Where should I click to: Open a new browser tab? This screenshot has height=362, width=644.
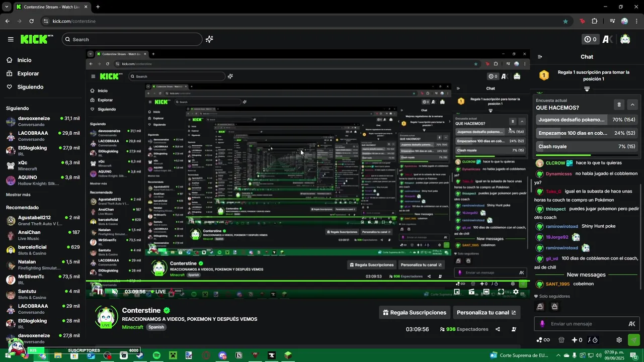point(98,7)
